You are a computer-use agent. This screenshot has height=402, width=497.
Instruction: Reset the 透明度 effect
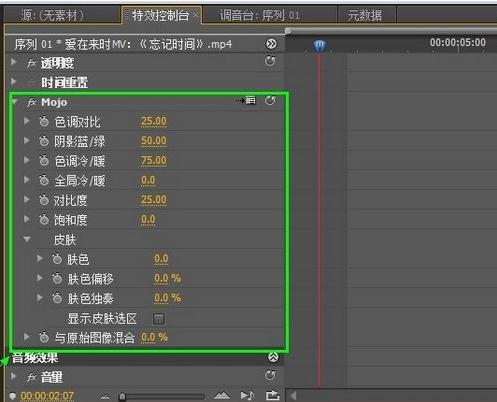[270, 61]
